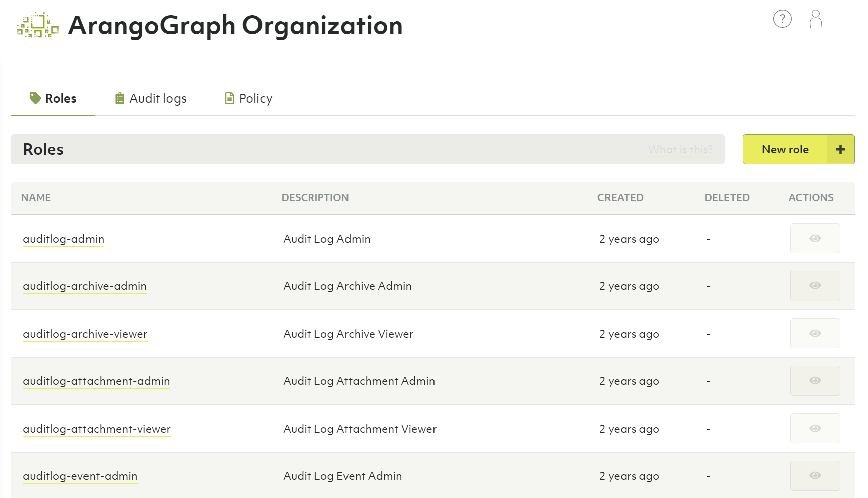Click the DESCRIPTION column header
This screenshot has width=868, height=498.
click(x=315, y=197)
